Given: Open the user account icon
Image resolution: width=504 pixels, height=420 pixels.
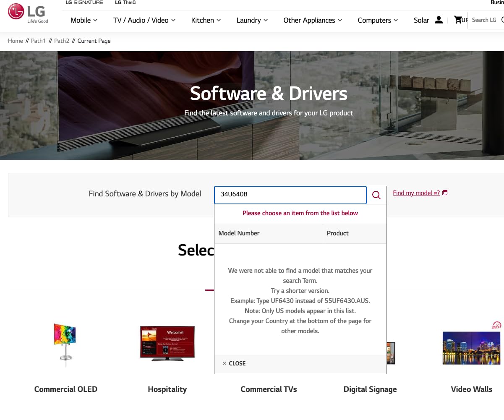Looking at the screenshot, I should (x=439, y=20).
